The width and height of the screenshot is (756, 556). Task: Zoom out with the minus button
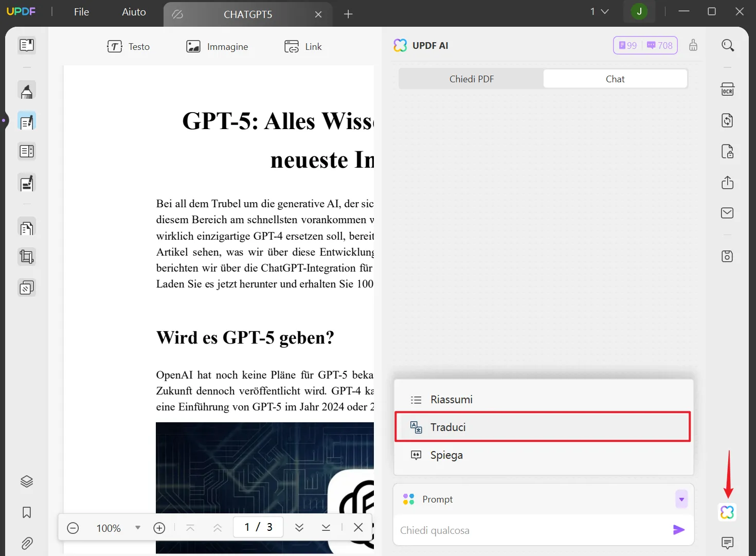(x=73, y=528)
